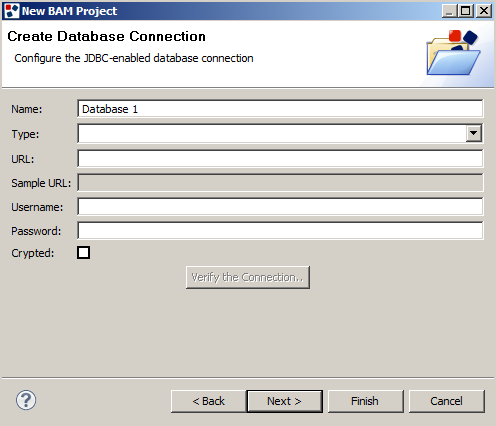Screen dimensions: 496x426
Task: Minimize the New BAM Project window
Action: 449,11
